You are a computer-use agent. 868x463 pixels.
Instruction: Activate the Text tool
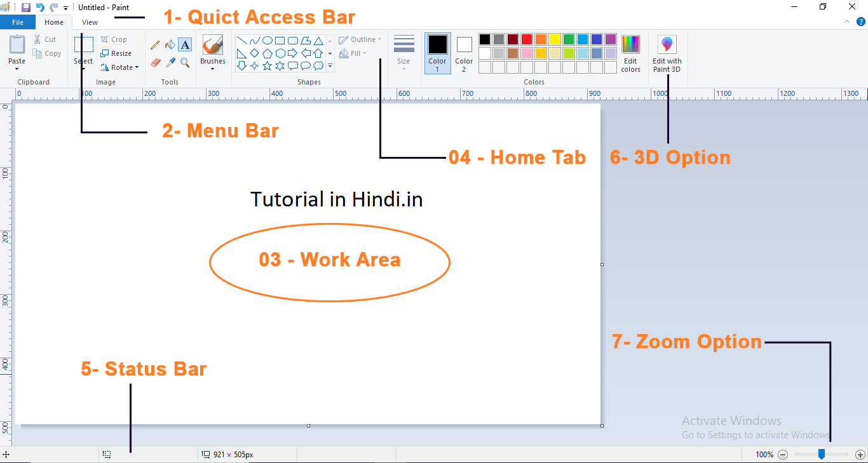(x=185, y=44)
